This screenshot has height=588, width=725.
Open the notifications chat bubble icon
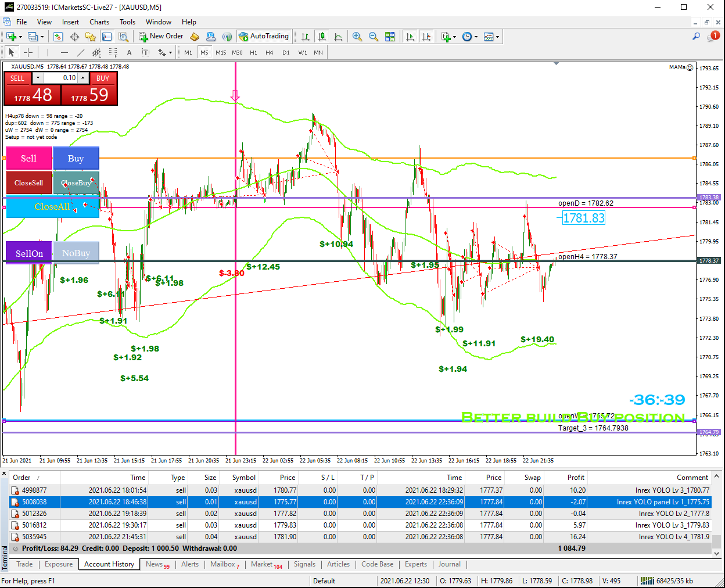714,37
